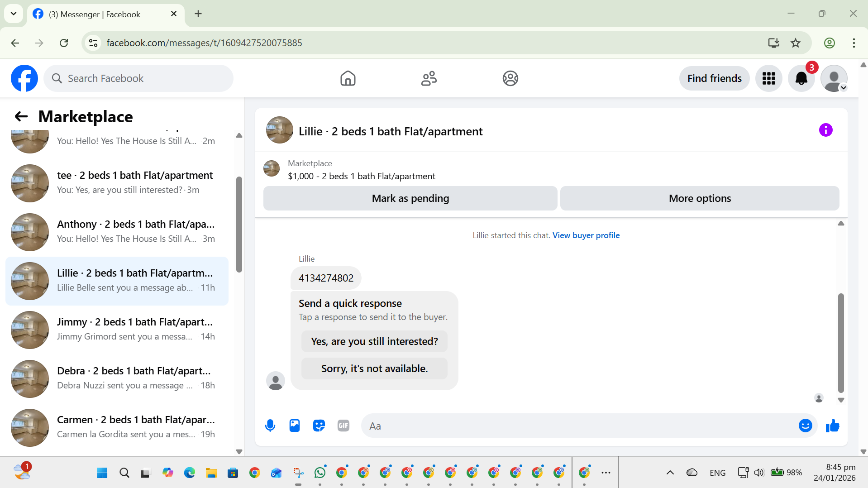Click conversation list scroll down arrow
The image size is (868, 488).
(239, 451)
